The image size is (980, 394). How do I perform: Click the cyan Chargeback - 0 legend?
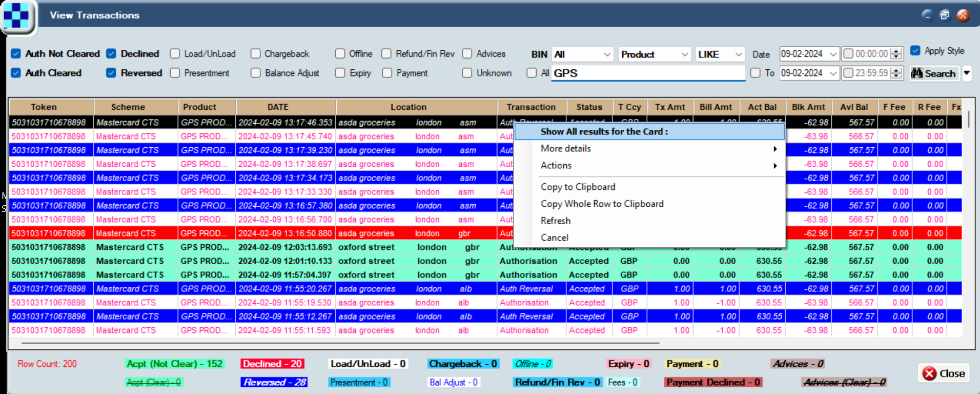[x=463, y=364]
